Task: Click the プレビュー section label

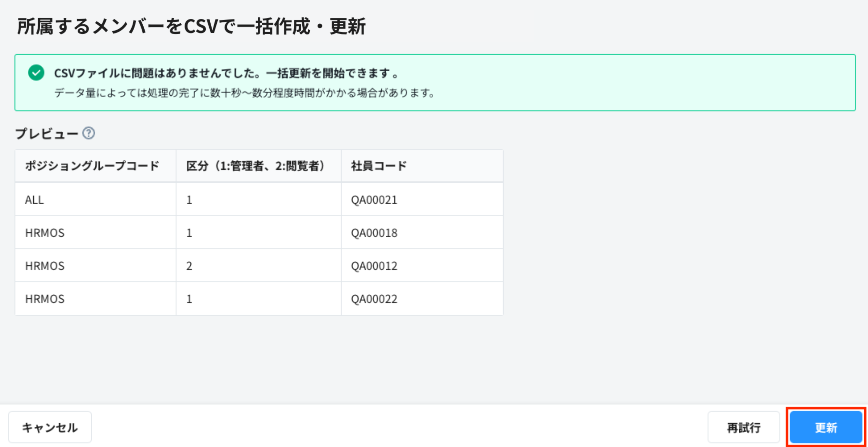Action: pyautogui.click(x=46, y=134)
